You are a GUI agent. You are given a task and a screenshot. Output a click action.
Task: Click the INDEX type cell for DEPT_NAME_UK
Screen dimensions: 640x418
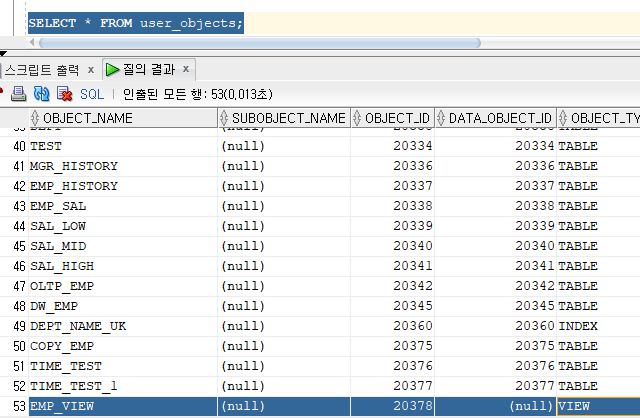click(x=598, y=326)
